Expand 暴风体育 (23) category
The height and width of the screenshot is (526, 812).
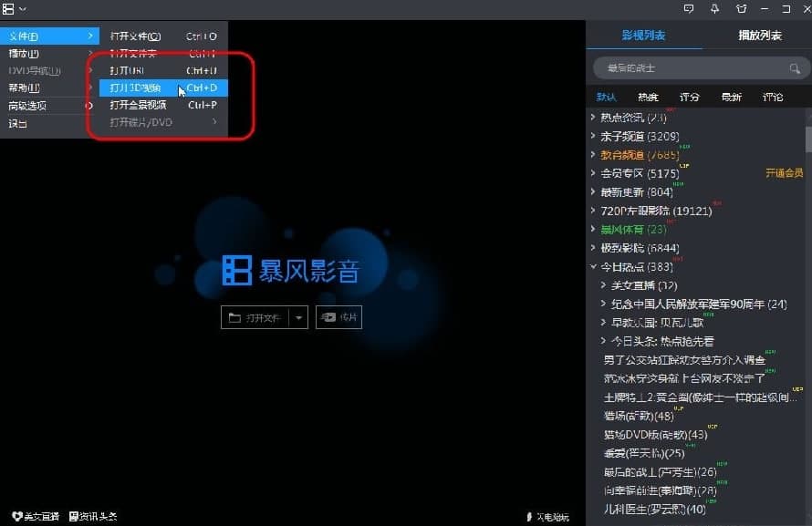click(x=593, y=229)
